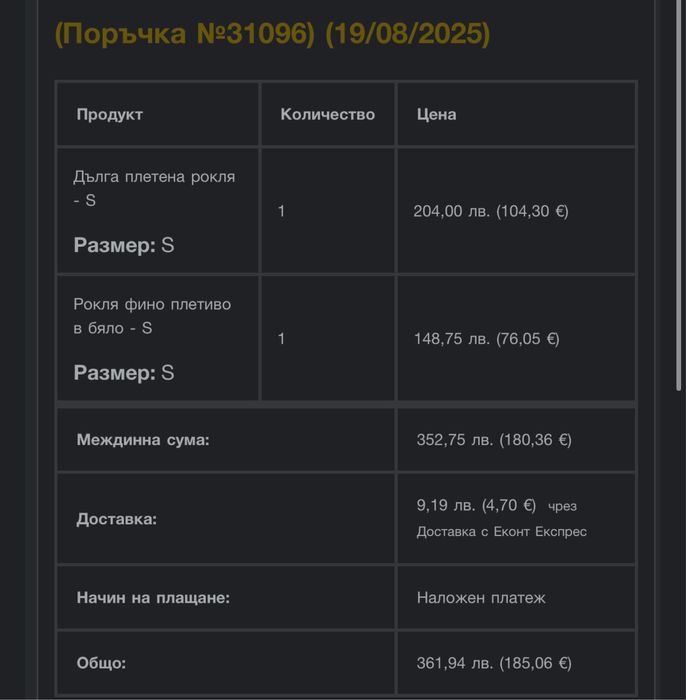The image size is (686, 700).
Task: Click the Количество column header
Action: click(327, 114)
